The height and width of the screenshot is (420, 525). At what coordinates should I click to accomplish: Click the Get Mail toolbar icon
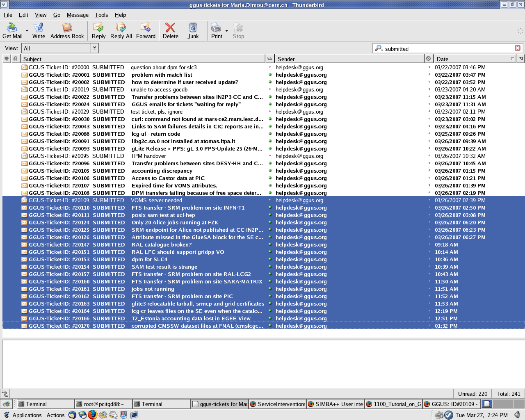[12, 31]
